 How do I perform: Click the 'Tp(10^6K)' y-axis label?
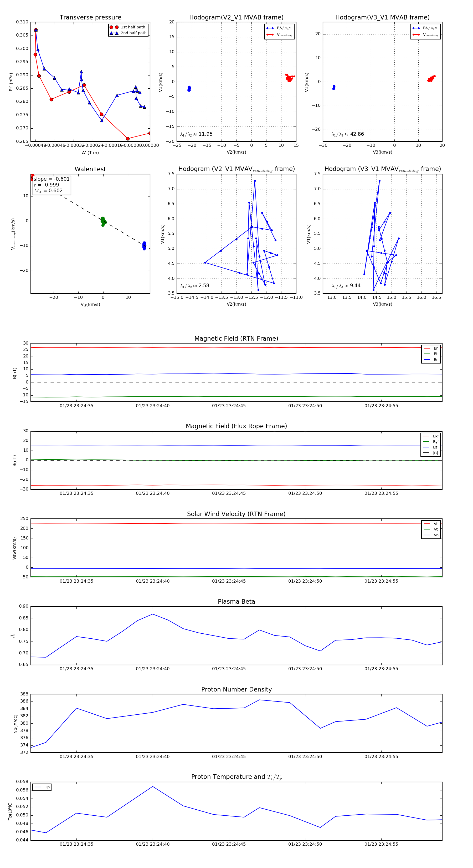click(x=11, y=811)
